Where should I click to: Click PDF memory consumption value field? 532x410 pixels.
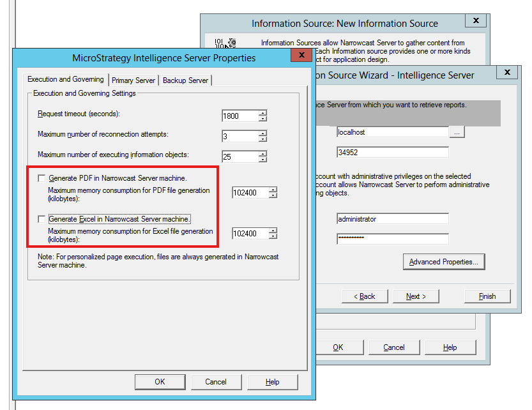tap(250, 193)
